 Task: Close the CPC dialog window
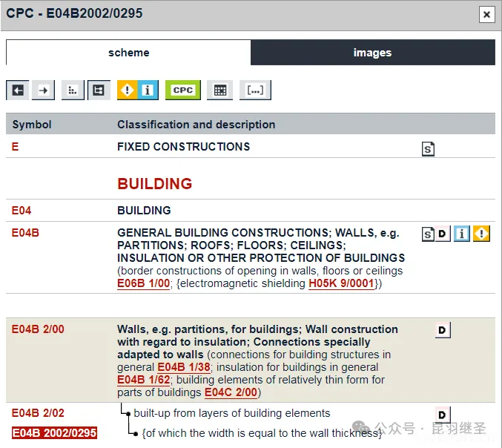[x=486, y=14]
